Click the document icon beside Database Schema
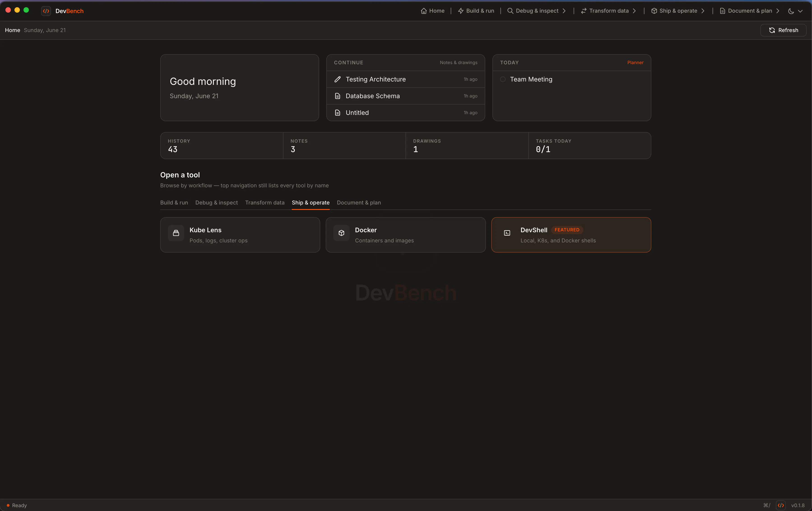Image resolution: width=812 pixels, height=511 pixels. 337,96
